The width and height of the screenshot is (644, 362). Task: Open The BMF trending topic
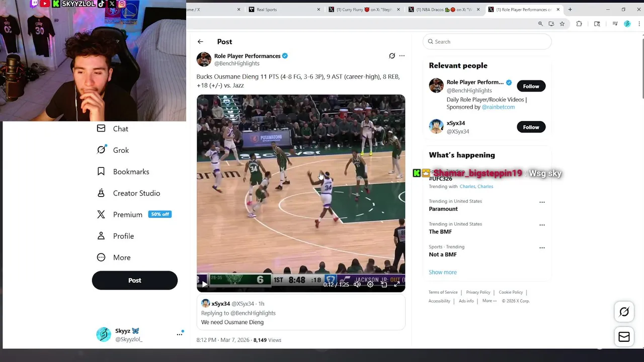440,232
